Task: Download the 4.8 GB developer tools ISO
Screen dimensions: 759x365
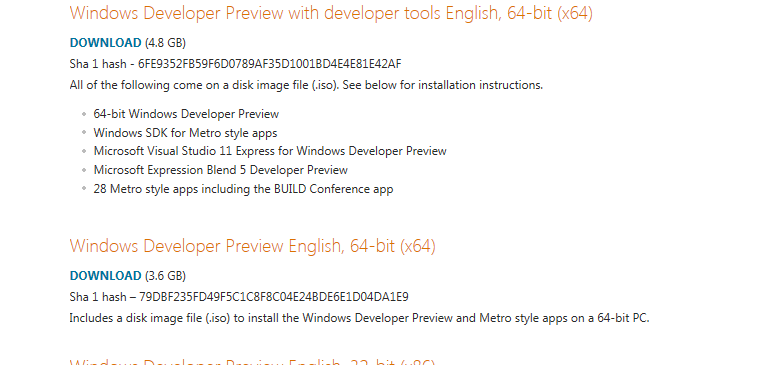Action: 106,43
